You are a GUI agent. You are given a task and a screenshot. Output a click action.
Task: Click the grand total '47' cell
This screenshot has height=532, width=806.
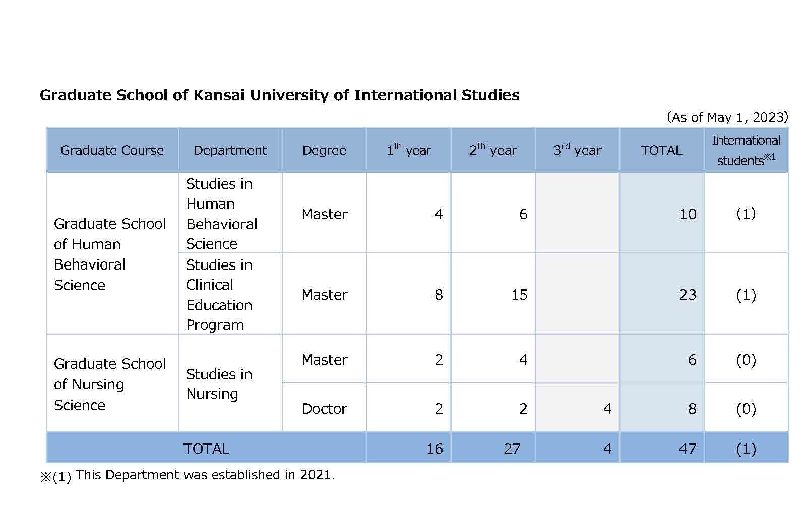[x=662, y=448]
